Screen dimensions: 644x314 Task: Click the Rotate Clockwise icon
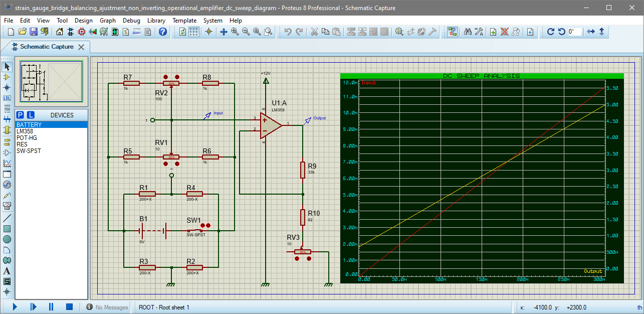[x=550, y=32]
